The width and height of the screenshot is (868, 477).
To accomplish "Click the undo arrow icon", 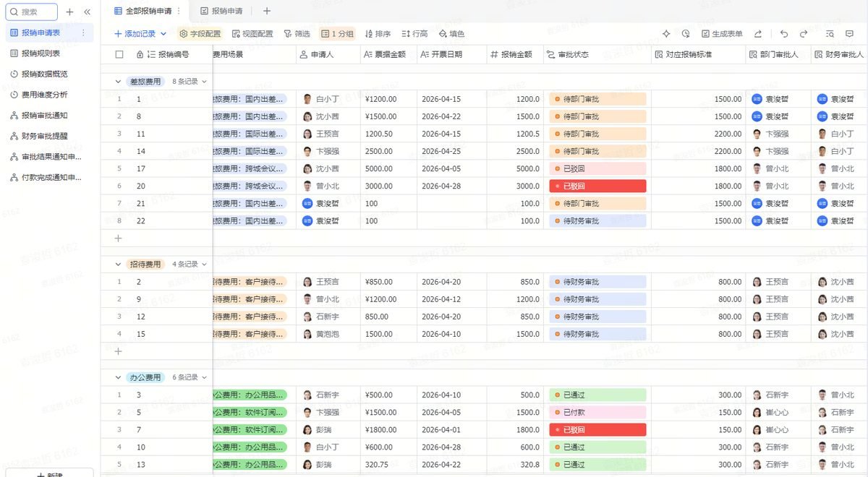I will [784, 34].
